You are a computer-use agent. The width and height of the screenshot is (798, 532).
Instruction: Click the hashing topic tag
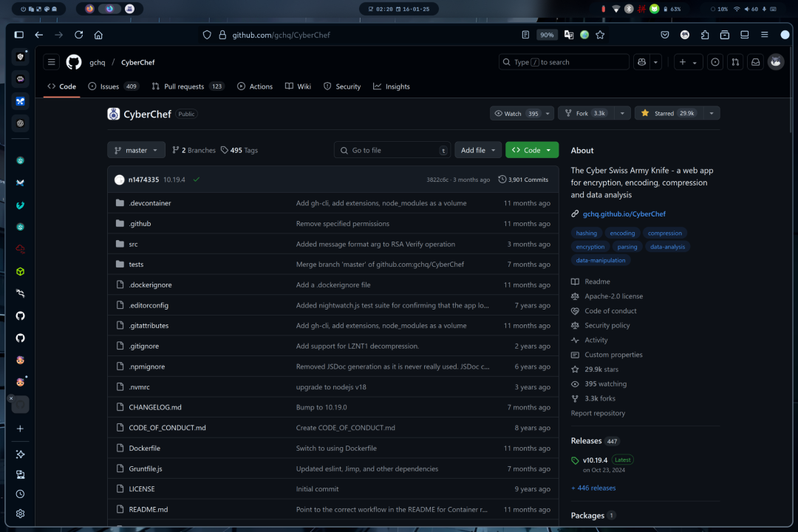click(x=586, y=233)
